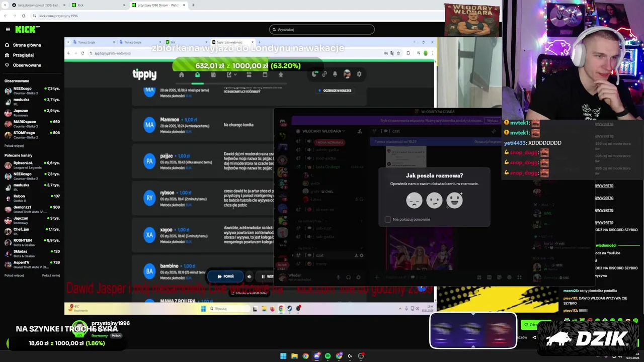Check Nie pokazuj ponownie checkbox
Screen dimensions: 644x362
(388, 219)
